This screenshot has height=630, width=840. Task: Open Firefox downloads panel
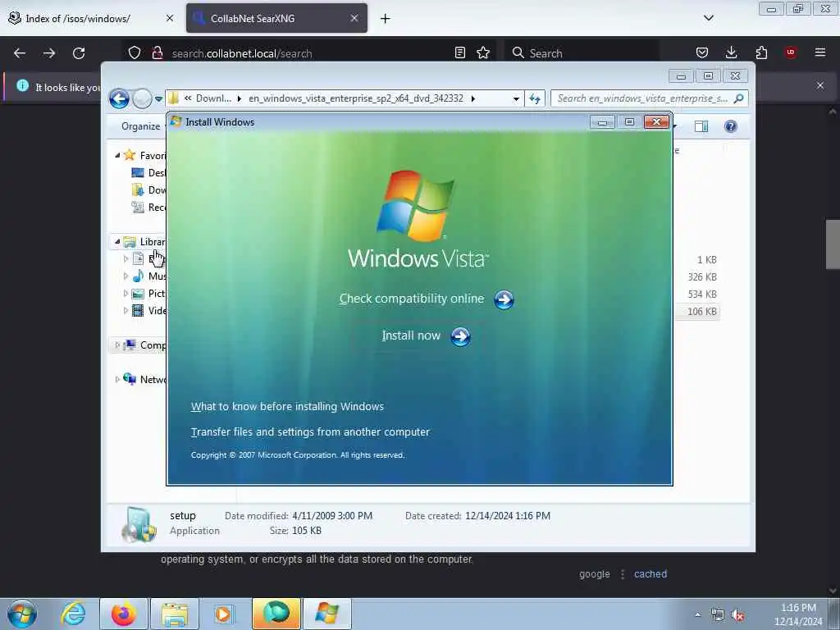(731, 52)
